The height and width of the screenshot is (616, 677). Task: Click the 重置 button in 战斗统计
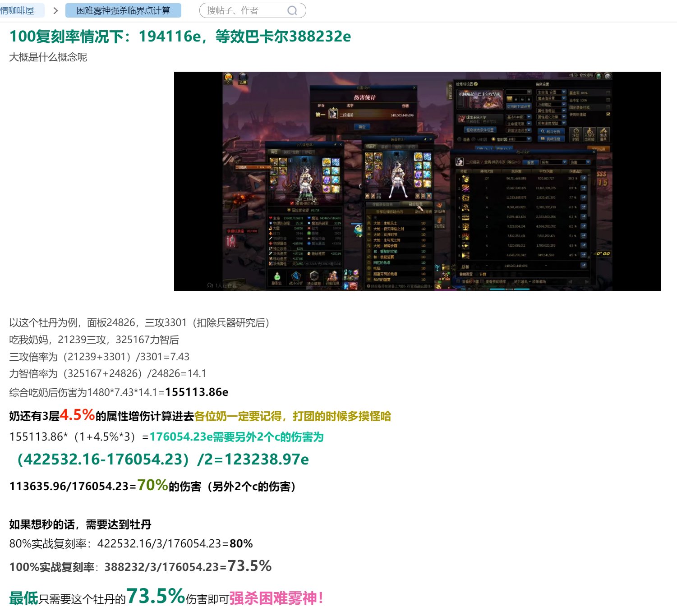(x=530, y=162)
